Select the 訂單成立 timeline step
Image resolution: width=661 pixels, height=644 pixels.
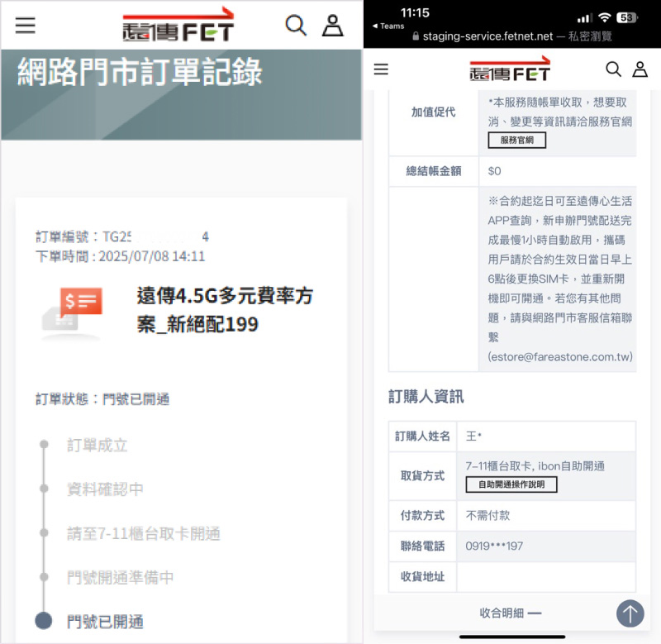97,446
